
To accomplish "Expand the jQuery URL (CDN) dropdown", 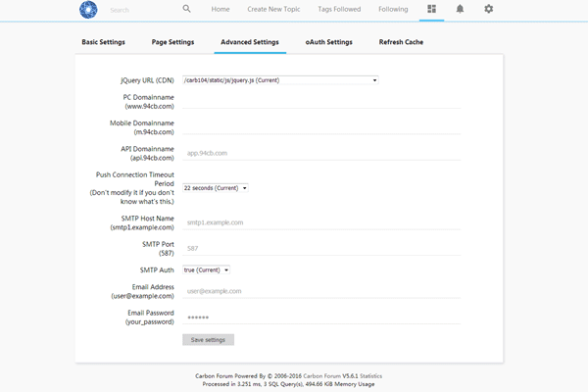I will 279,80.
